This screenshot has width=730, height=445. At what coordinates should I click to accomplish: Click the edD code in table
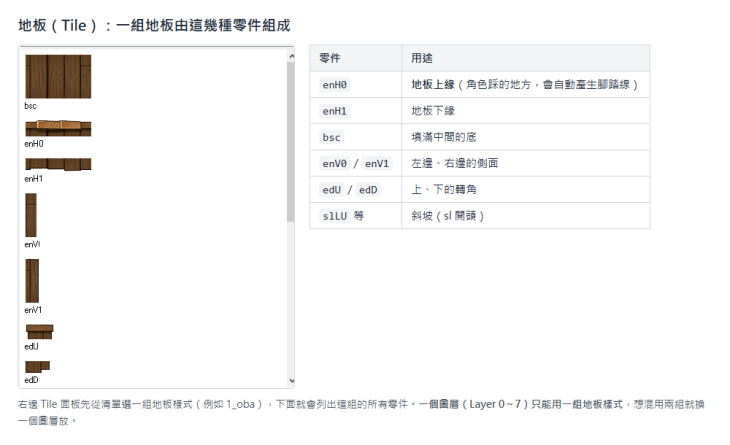(x=368, y=190)
